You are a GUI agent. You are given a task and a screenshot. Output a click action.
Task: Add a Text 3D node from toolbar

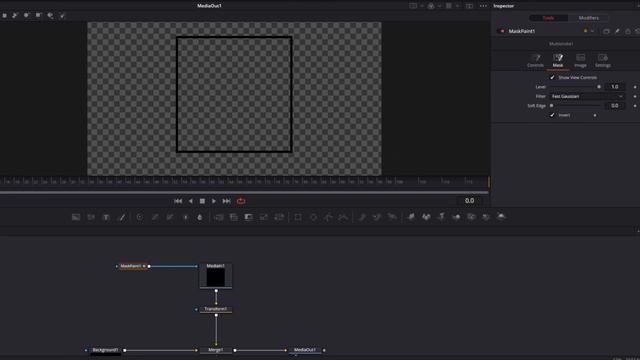click(x=441, y=217)
